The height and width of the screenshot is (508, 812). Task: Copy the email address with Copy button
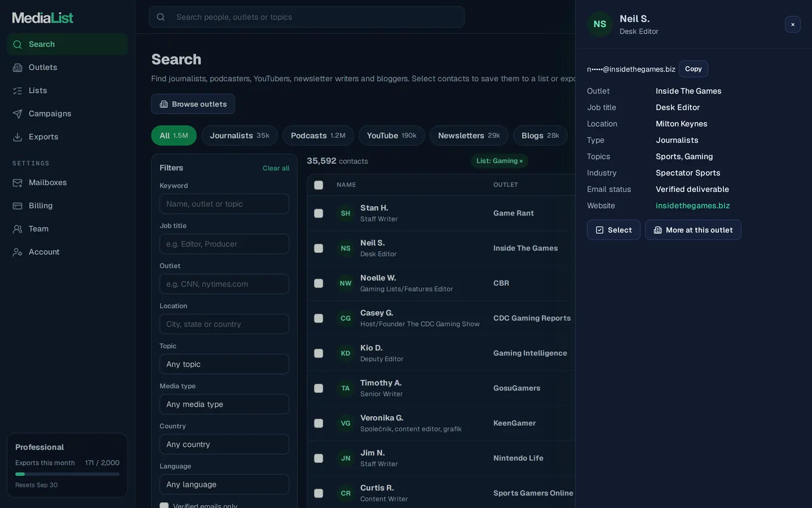(694, 69)
